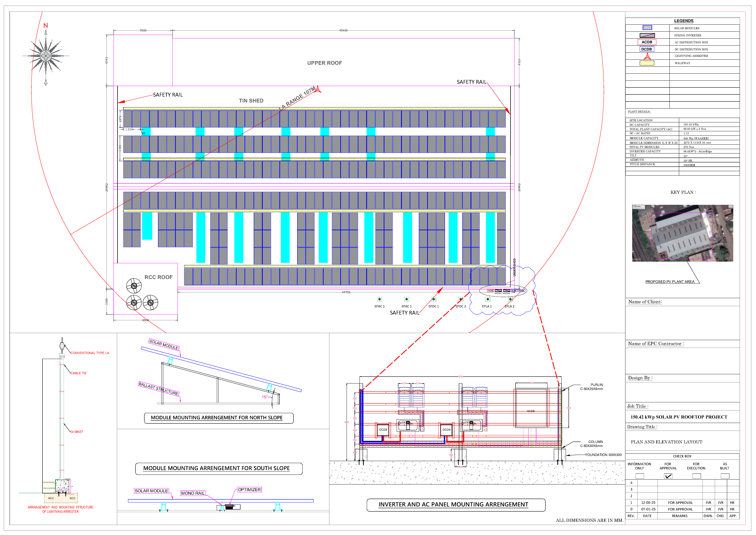This screenshot has height=535, width=756.
Task: Uncheck the For Approval checkbox
Action: [x=668, y=476]
